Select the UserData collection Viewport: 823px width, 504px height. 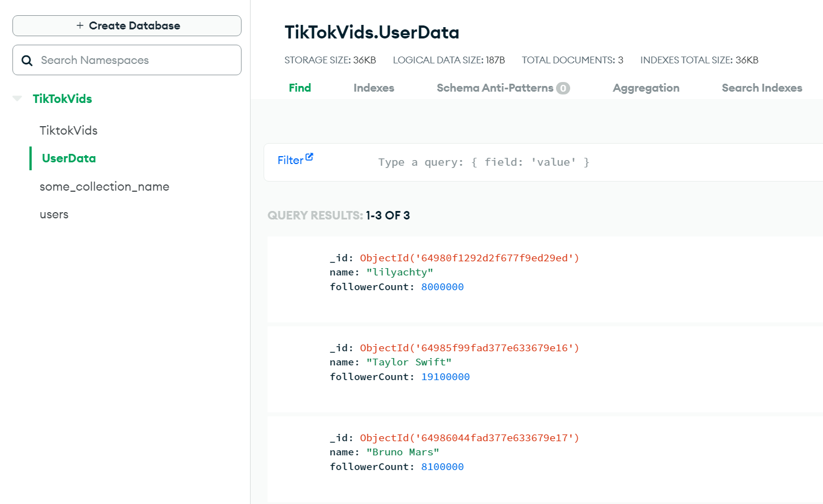(x=69, y=158)
